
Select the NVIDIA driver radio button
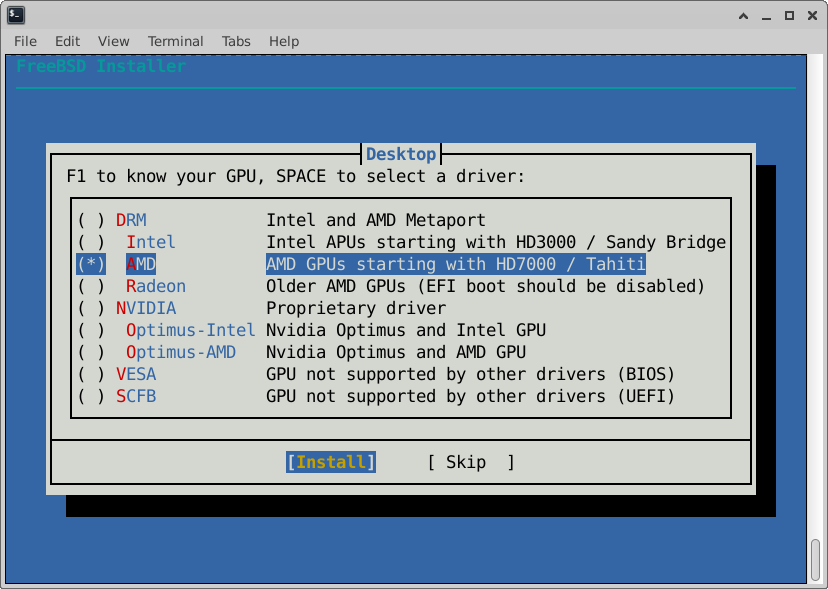coord(91,308)
